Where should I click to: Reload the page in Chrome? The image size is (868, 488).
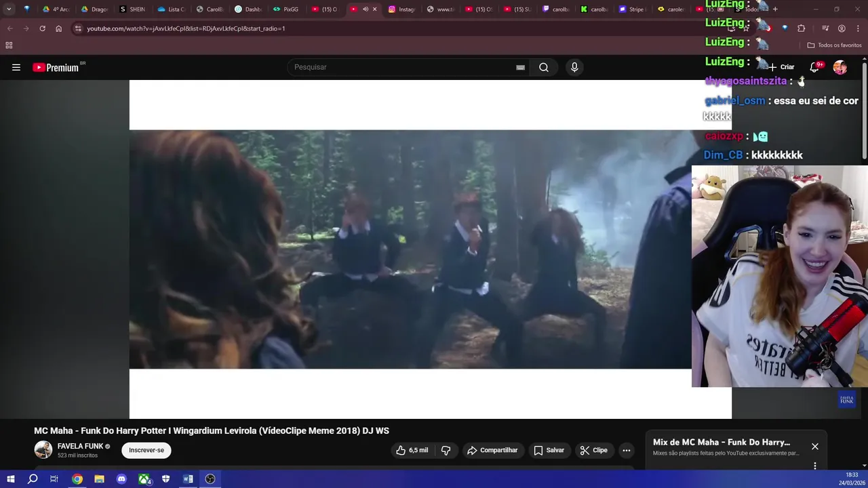42,28
